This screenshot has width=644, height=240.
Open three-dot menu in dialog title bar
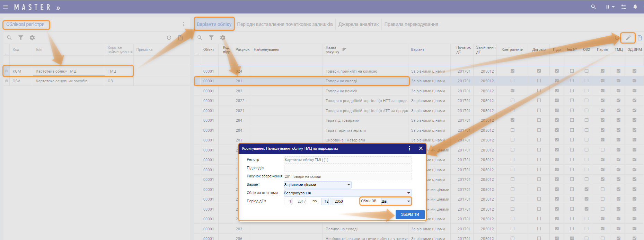[409, 148]
